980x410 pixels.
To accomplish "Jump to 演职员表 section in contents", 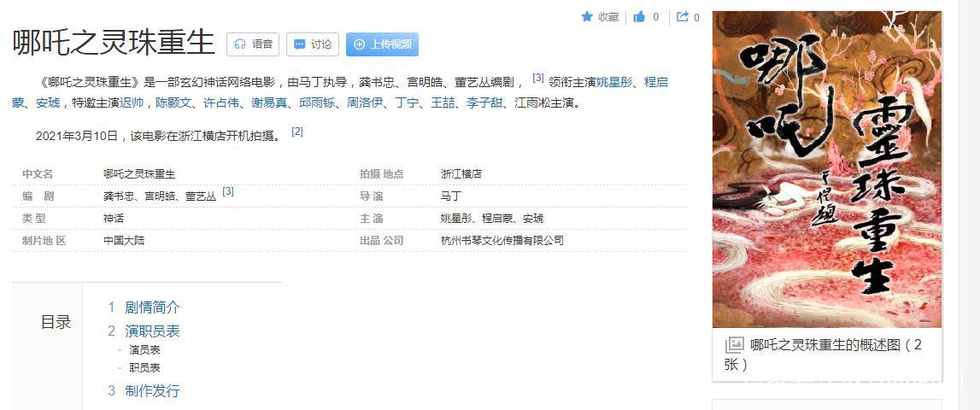I will pyautogui.click(x=152, y=331).
